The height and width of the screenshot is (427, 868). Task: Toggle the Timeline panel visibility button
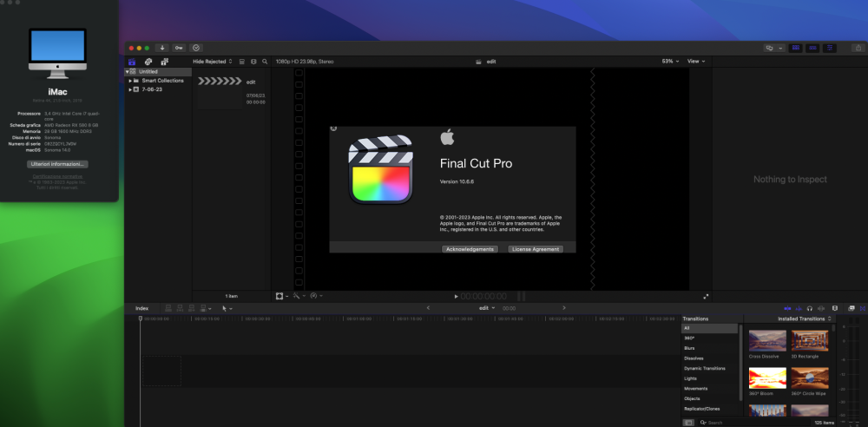(x=812, y=49)
